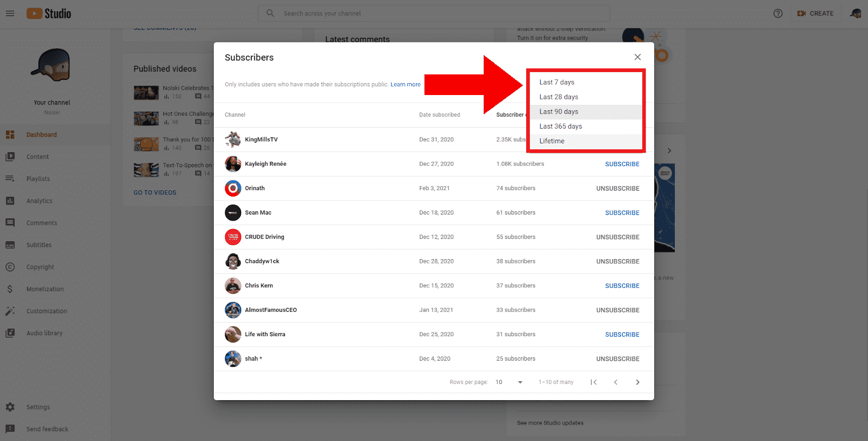The height and width of the screenshot is (441, 868).
Task: Click the Customization wand icon
Action: pyautogui.click(x=10, y=311)
